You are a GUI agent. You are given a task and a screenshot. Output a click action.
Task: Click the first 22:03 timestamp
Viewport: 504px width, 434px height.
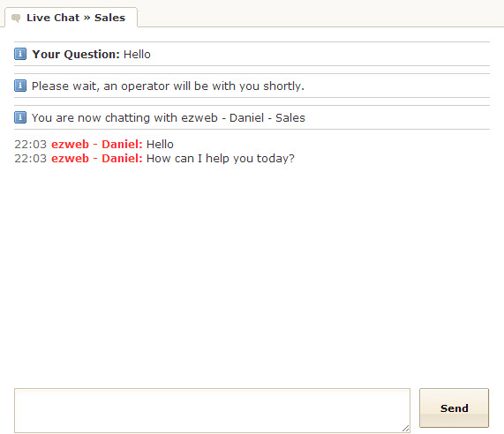coord(31,145)
